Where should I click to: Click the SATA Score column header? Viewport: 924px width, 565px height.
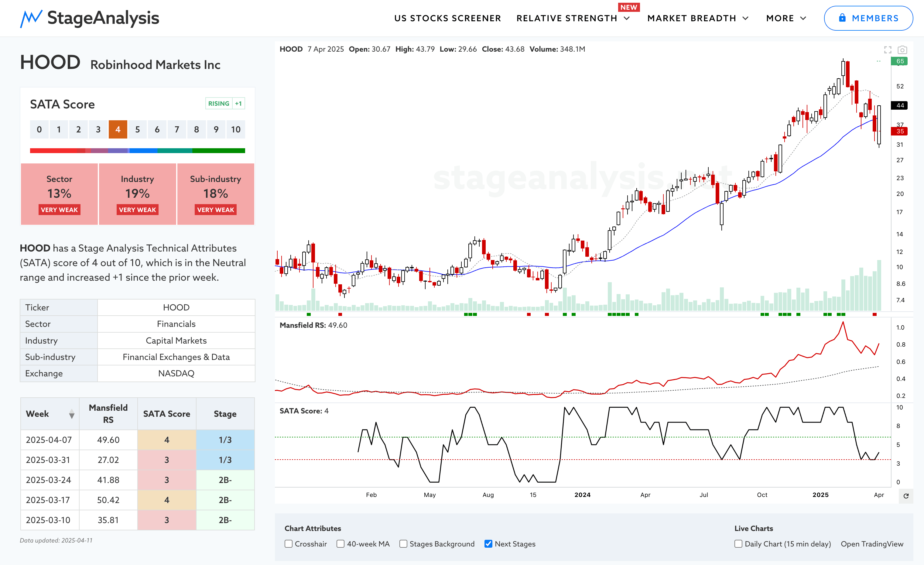tap(167, 414)
